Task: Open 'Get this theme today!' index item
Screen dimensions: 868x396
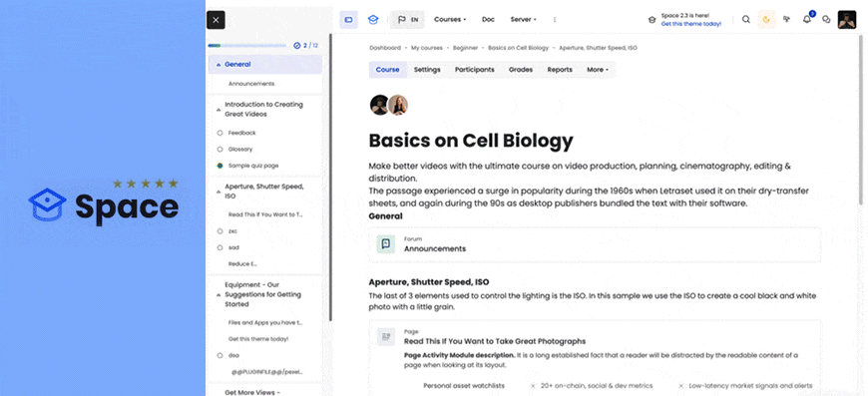Action: point(258,338)
